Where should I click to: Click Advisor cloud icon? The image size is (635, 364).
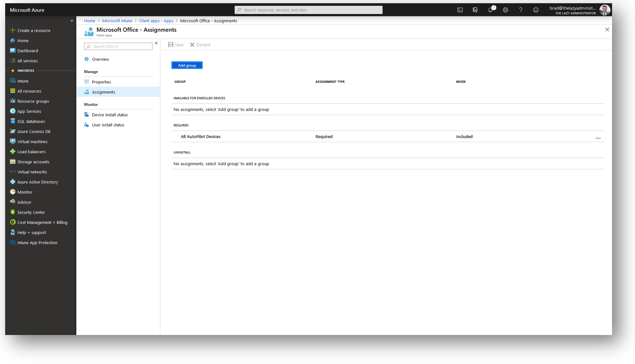13,202
